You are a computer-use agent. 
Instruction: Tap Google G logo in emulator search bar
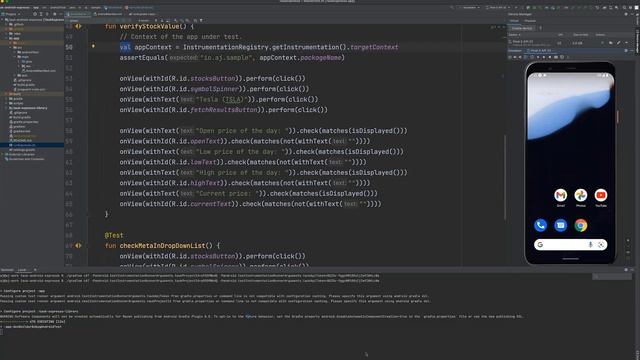point(540,244)
